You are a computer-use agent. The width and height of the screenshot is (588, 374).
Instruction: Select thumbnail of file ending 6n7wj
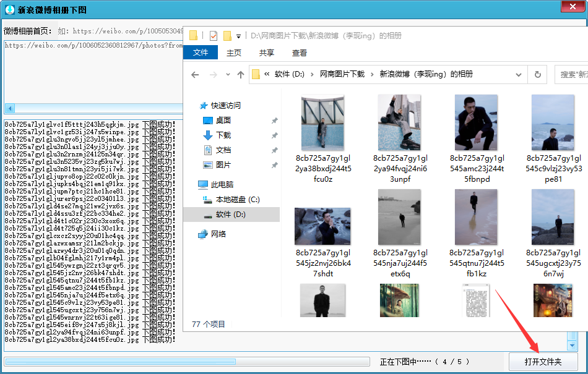(553, 217)
